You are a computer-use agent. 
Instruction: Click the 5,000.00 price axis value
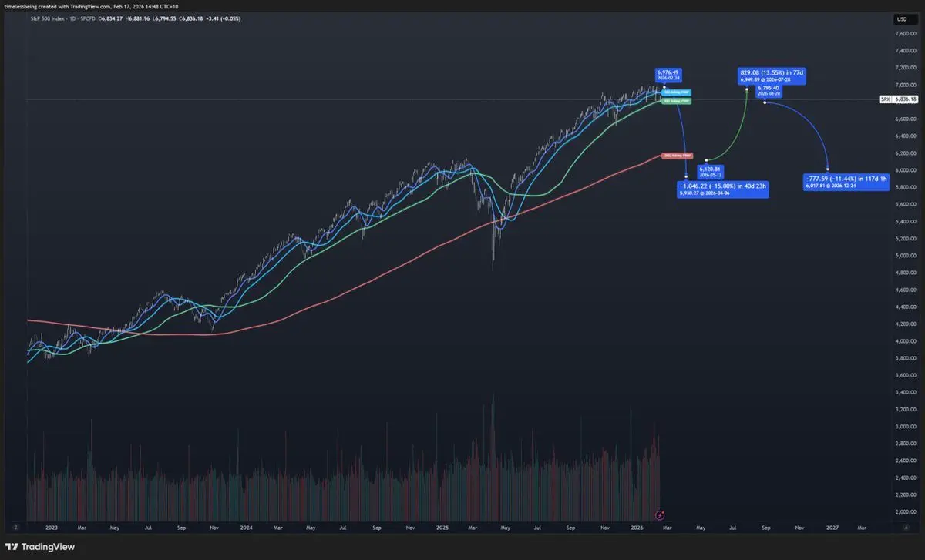(905, 256)
